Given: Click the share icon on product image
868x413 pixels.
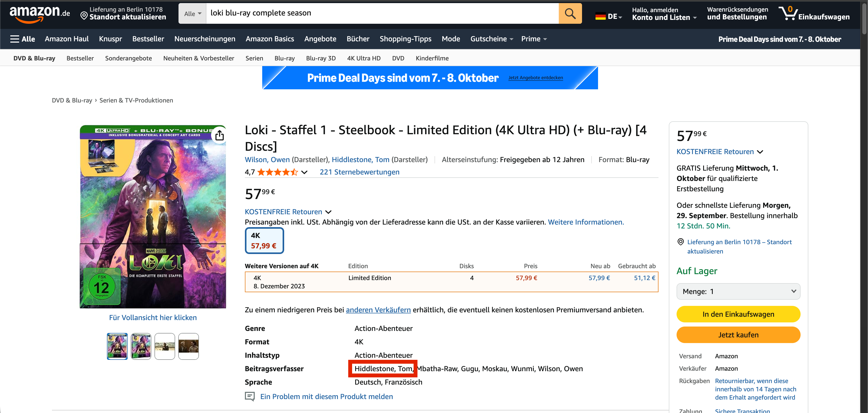Looking at the screenshot, I should tap(219, 135).
